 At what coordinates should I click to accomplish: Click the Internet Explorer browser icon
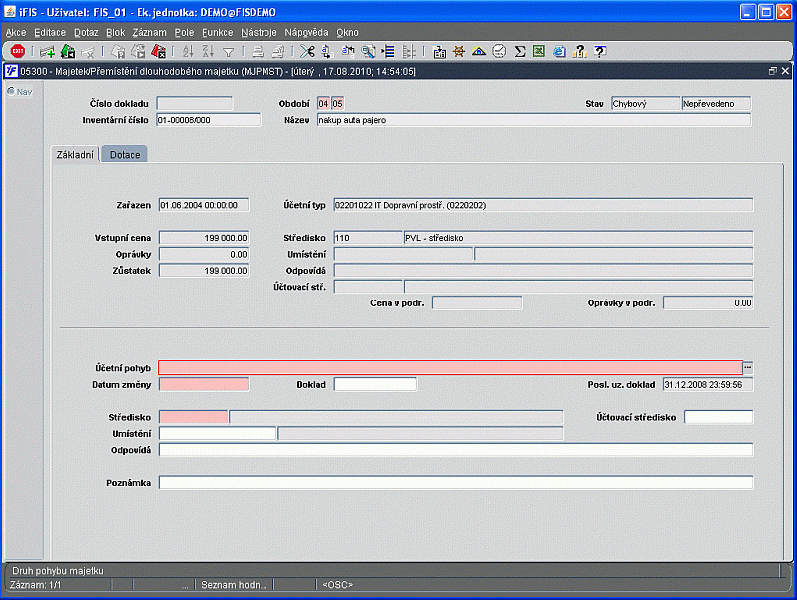point(559,51)
